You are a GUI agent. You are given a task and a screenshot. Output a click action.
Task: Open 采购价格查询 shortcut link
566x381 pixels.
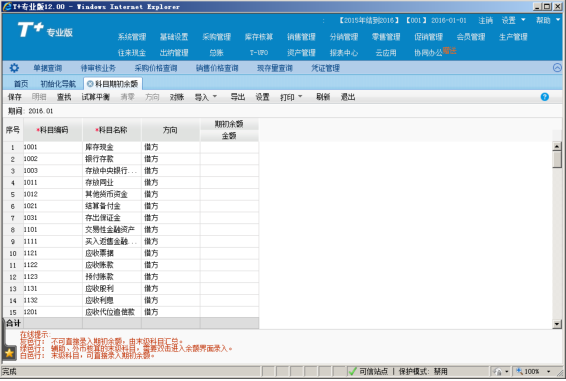[x=156, y=68]
